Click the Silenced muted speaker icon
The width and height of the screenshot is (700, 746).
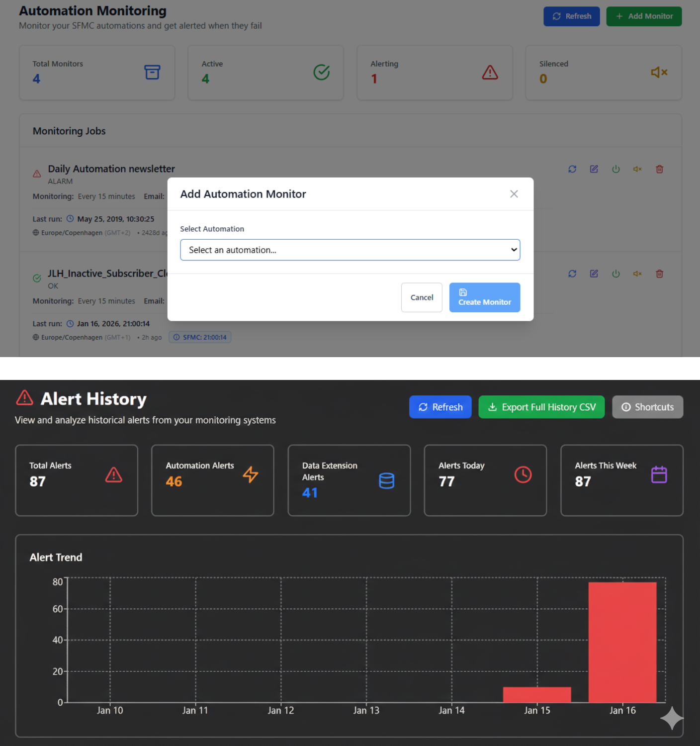click(659, 72)
